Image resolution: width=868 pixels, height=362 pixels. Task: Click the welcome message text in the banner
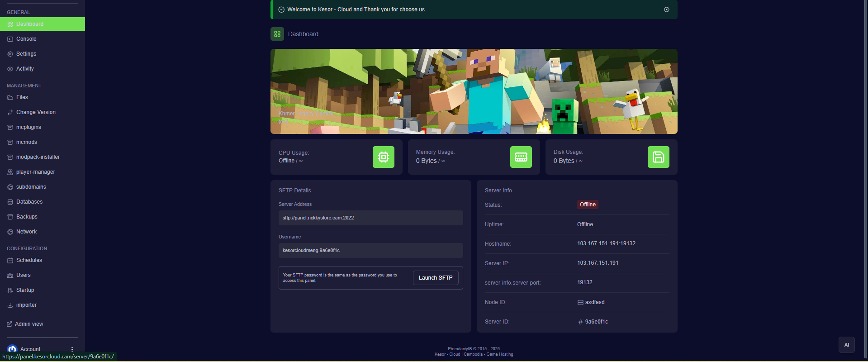pos(356,10)
